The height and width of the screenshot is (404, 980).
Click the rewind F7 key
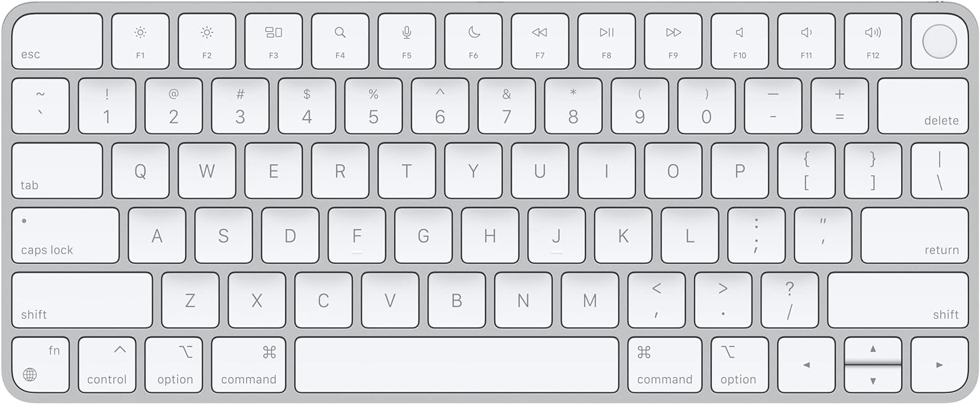pos(540,41)
